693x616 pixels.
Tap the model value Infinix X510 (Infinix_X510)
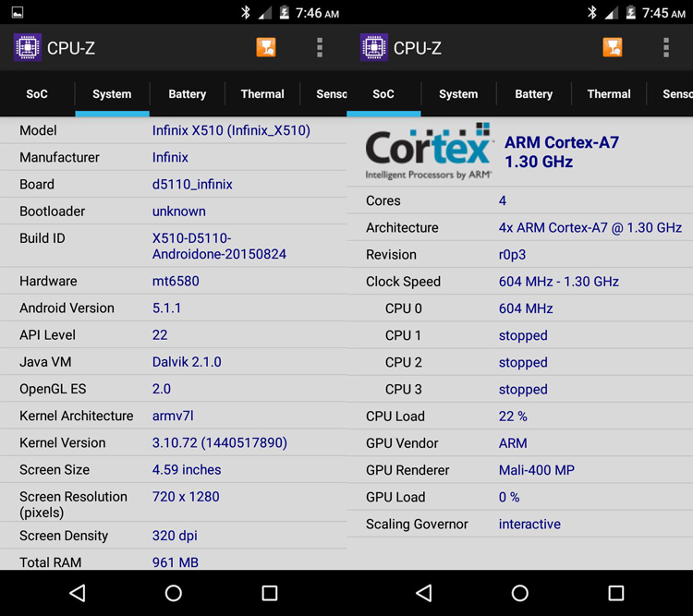click(x=231, y=130)
